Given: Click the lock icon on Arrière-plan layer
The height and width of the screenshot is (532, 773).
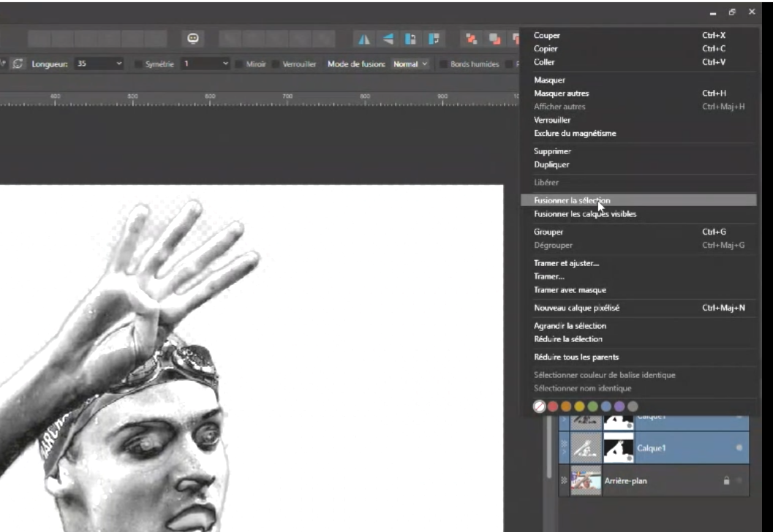Looking at the screenshot, I should click(x=726, y=481).
